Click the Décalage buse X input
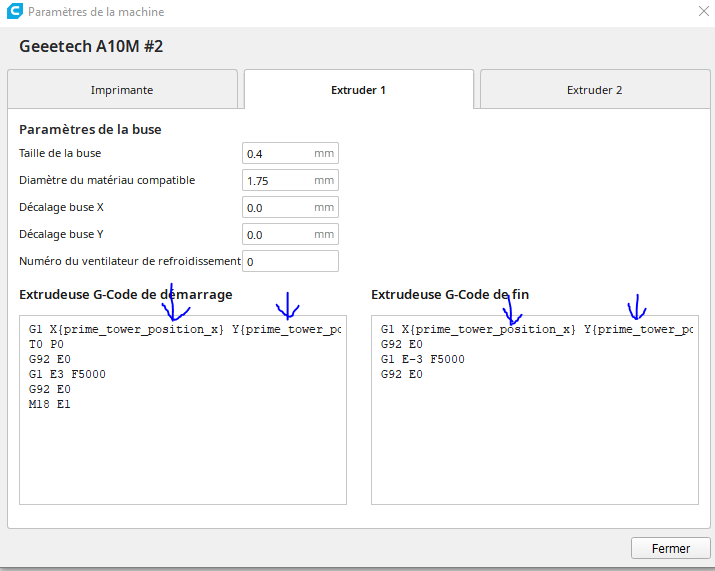 click(290, 207)
